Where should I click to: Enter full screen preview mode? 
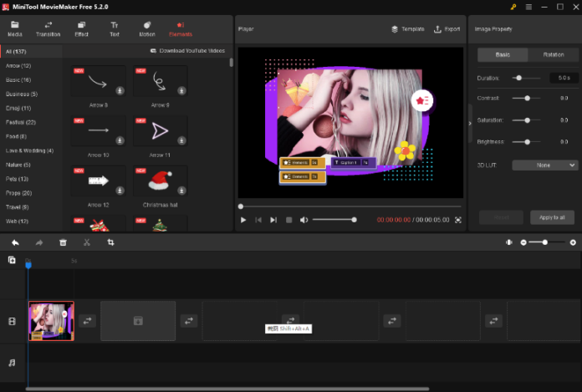pyautogui.click(x=458, y=220)
